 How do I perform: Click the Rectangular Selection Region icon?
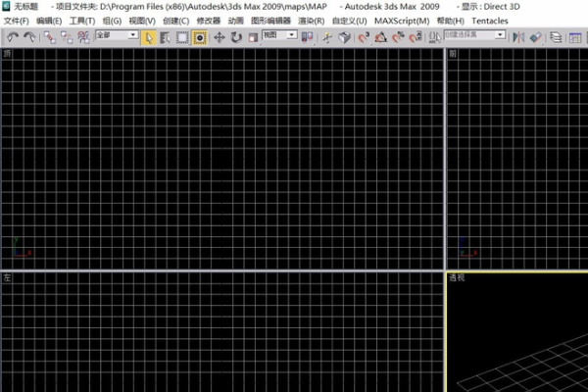182,37
